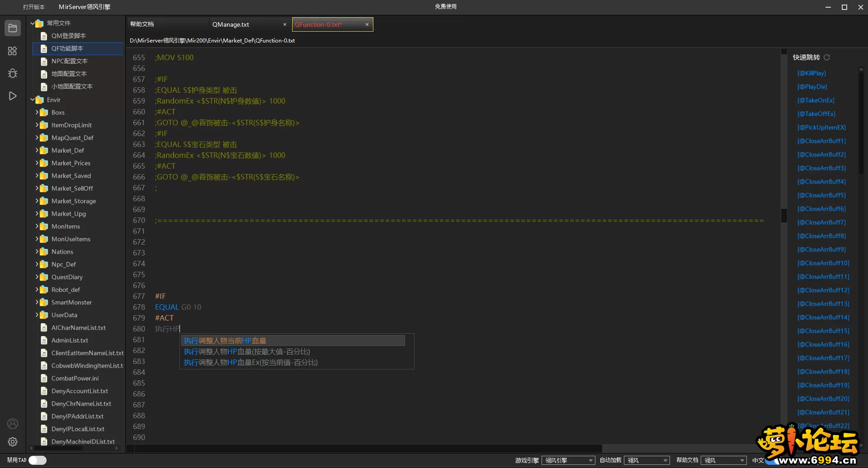868x468 pixels.
Task: Expand the MapQuest_Def folder
Action: click(x=37, y=138)
